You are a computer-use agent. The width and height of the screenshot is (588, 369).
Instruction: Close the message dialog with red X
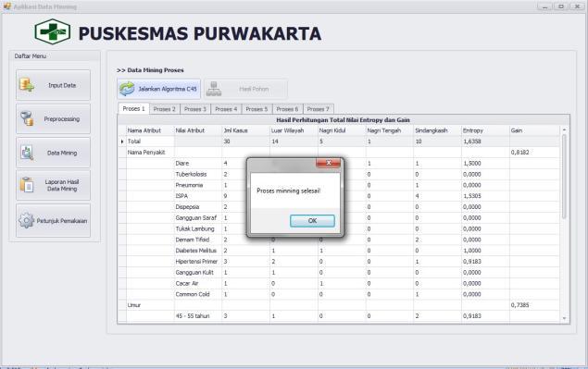tap(329, 163)
